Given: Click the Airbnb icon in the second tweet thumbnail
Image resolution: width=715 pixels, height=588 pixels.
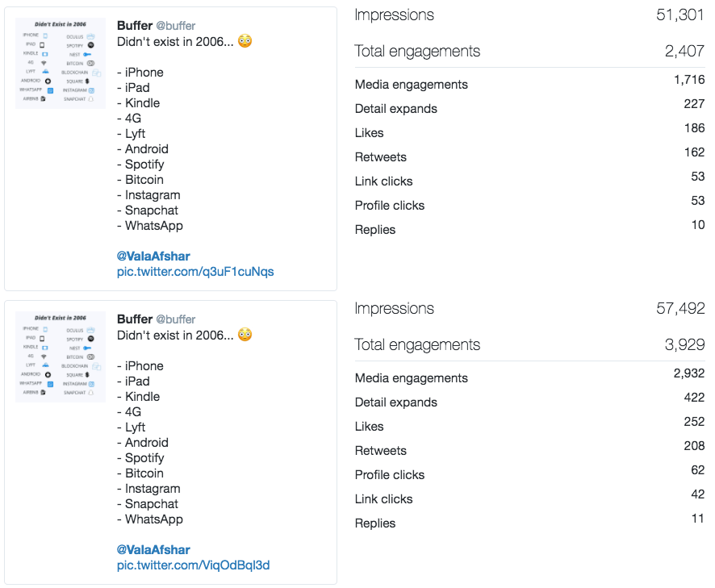Looking at the screenshot, I should (43, 392).
